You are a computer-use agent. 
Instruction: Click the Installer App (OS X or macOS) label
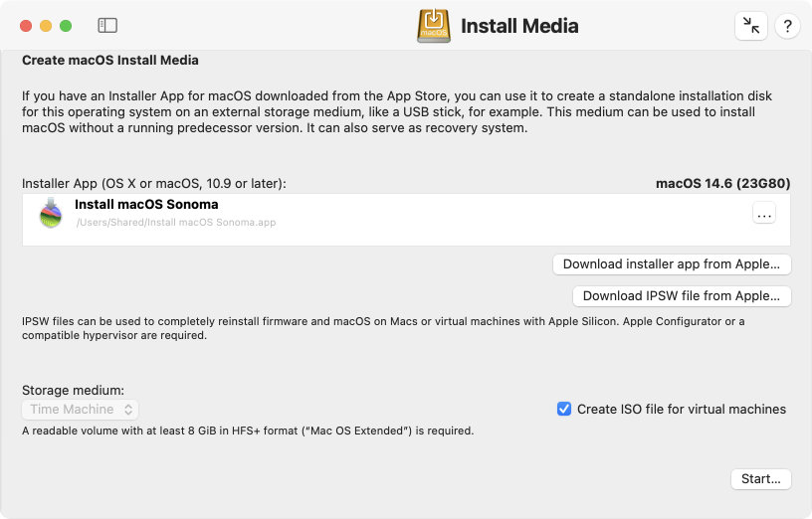pos(154,184)
